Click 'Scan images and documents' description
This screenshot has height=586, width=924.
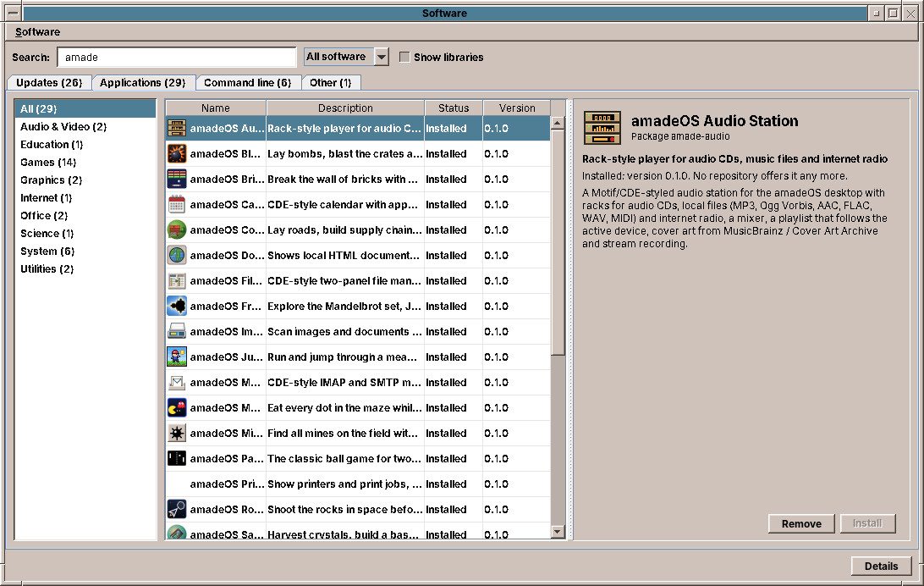344,331
